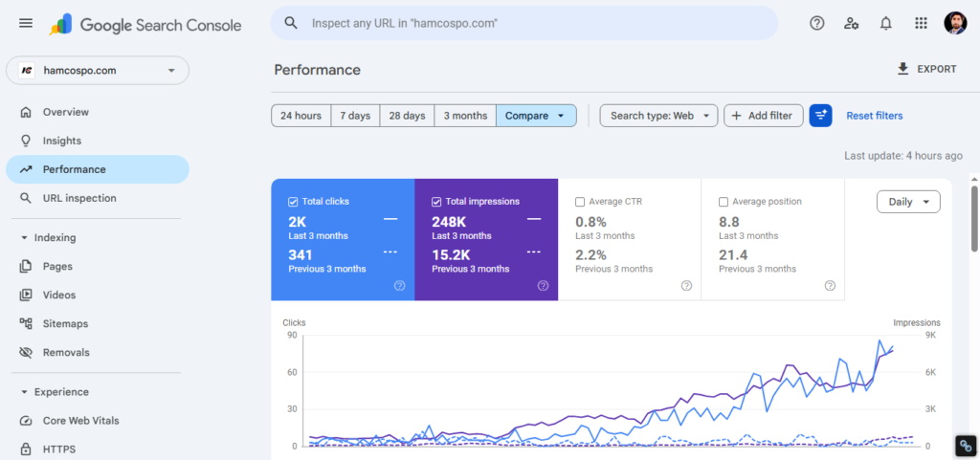
Task: Click the Performance page heading
Action: point(318,70)
